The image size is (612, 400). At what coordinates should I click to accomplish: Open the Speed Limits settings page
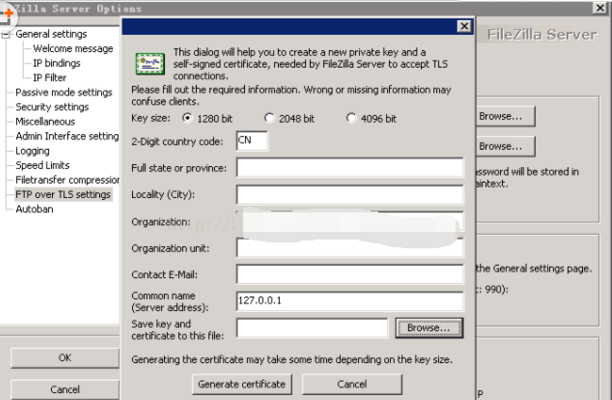(x=42, y=165)
